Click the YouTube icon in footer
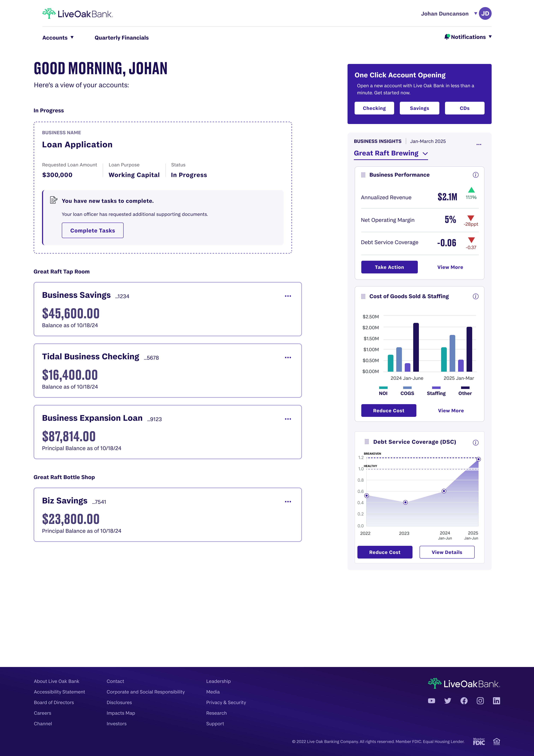Image resolution: width=534 pixels, height=756 pixels. (x=431, y=701)
